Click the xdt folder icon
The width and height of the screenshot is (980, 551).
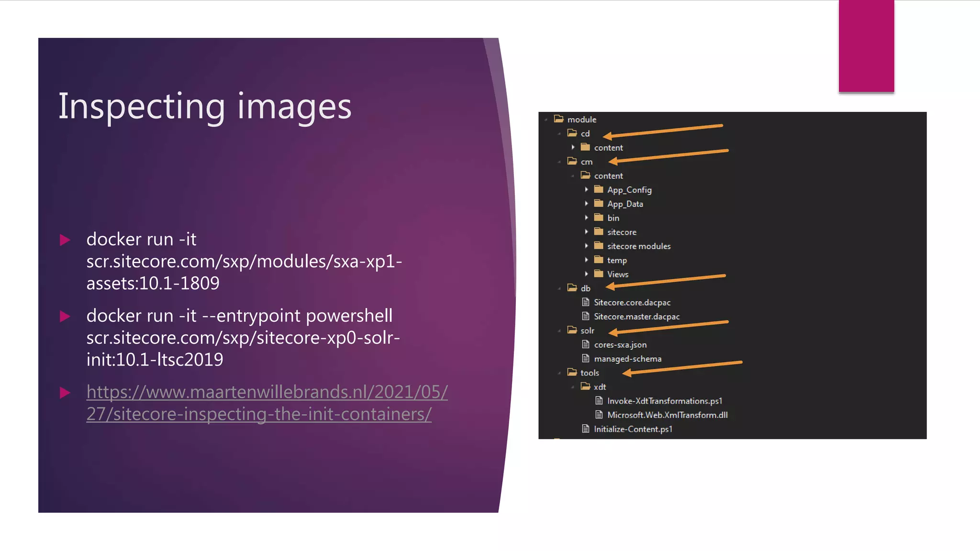(x=585, y=386)
